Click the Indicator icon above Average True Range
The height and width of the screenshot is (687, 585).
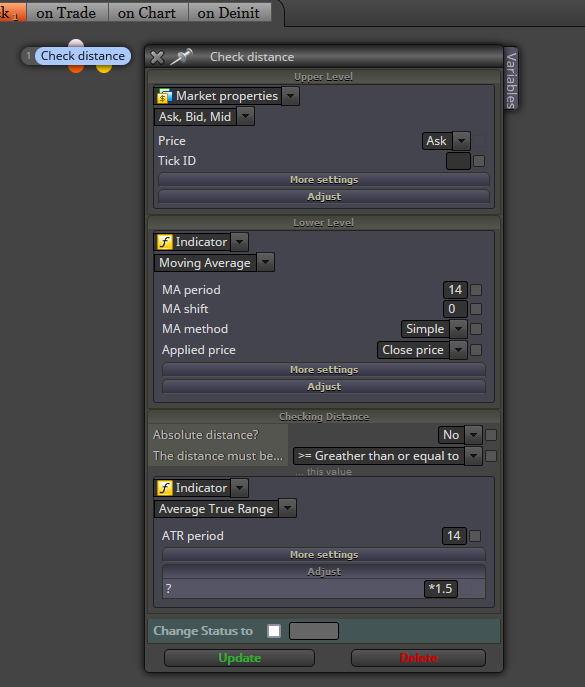(165, 488)
